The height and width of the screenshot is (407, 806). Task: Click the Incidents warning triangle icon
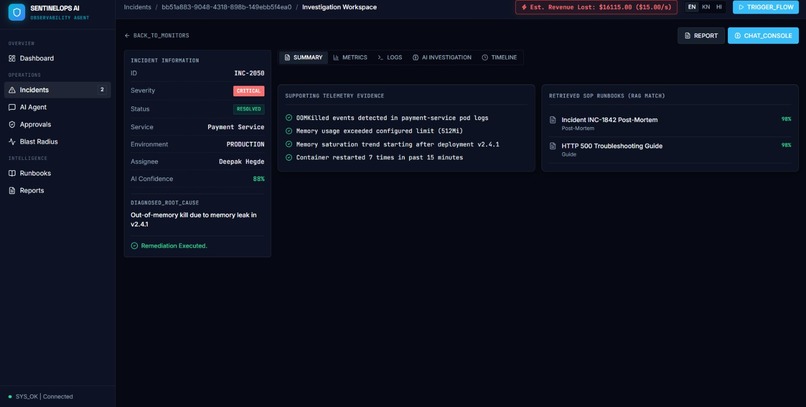click(12, 90)
